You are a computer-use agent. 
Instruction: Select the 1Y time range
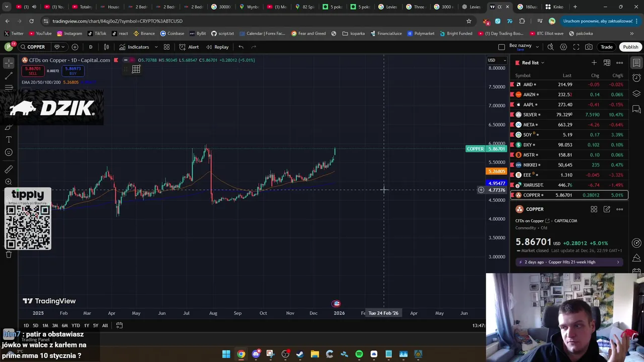(87, 325)
